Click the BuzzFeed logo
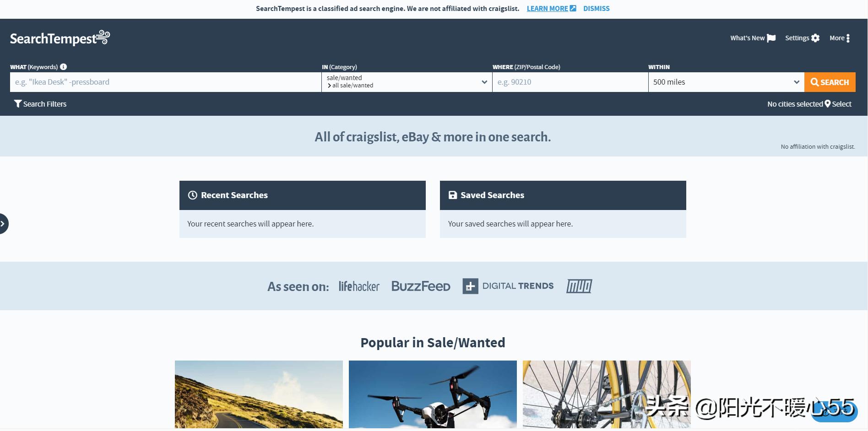 (x=421, y=286)
